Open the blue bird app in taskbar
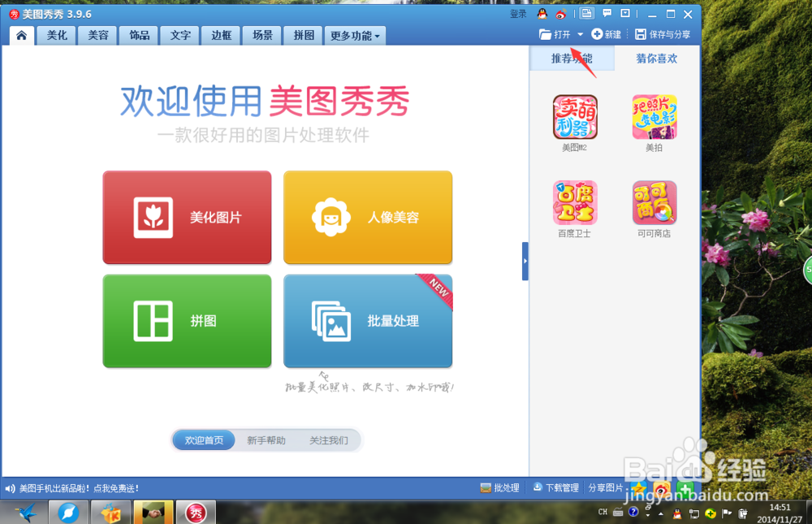This screenshot has width=812, height=524. (26, 513)
